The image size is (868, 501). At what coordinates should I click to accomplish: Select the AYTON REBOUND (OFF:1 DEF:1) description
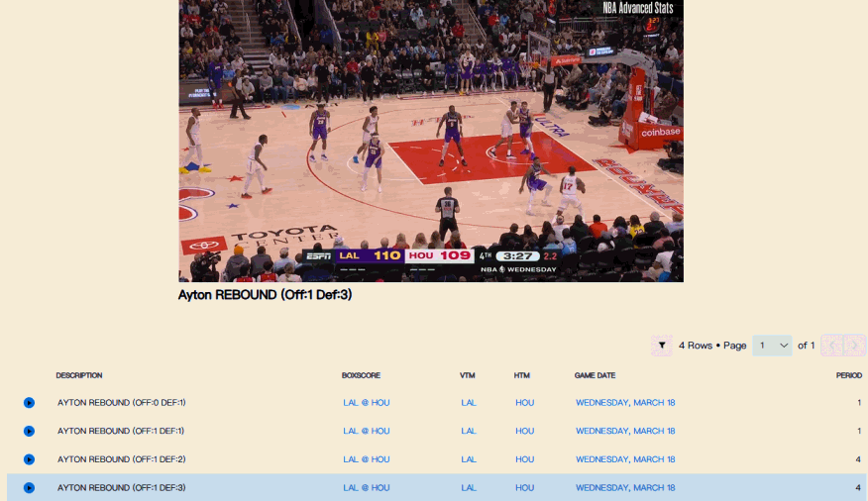tap(121, 431)
